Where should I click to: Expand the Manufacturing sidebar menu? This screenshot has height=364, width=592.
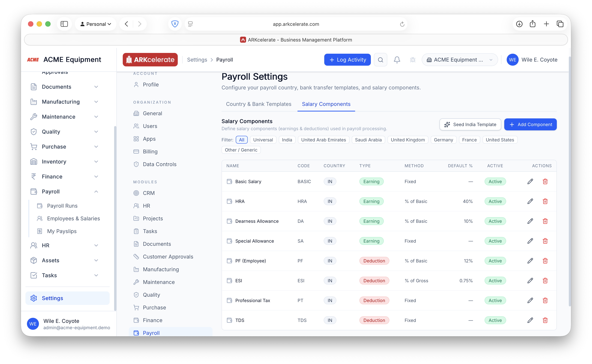coord(65,102)
